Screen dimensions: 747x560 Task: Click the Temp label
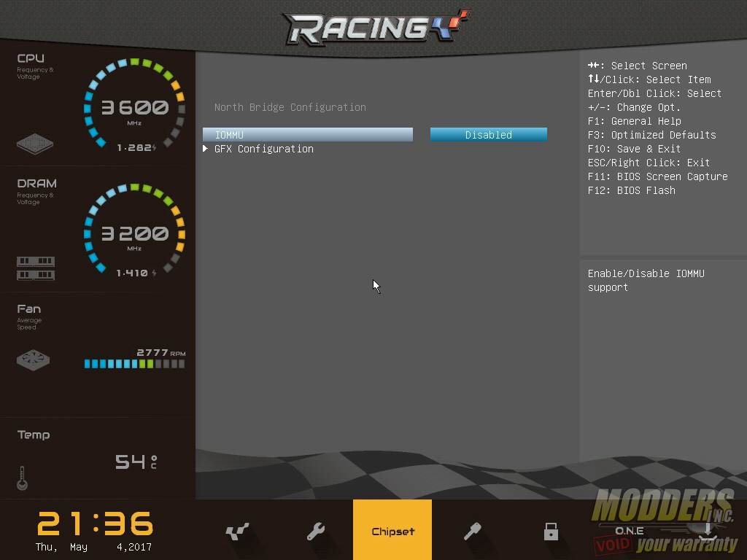coord(34,435)
